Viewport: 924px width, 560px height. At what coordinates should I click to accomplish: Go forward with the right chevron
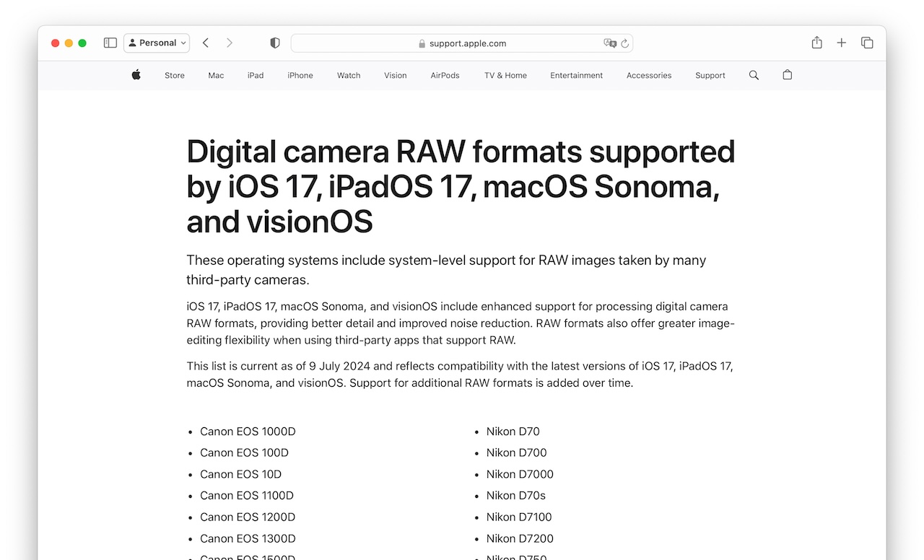click(x=230, y=43)
